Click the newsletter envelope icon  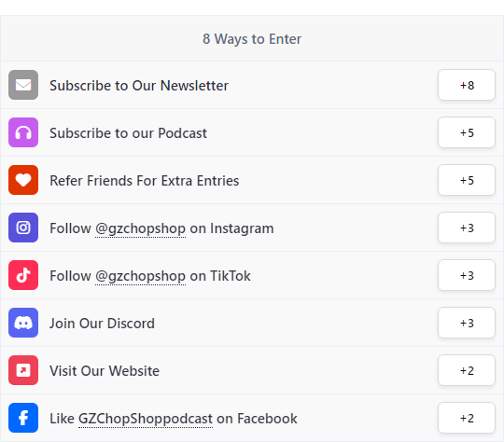click(x=23, y=85)
